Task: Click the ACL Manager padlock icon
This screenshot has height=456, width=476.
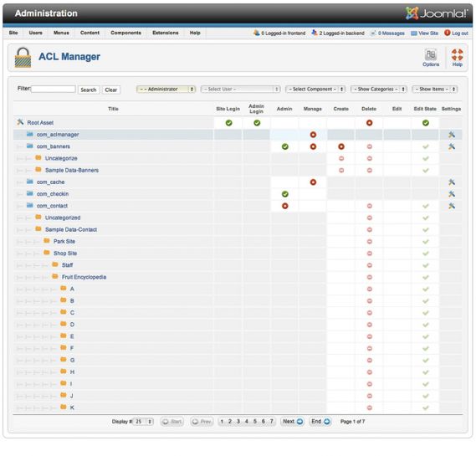Action: coord(23,57)
